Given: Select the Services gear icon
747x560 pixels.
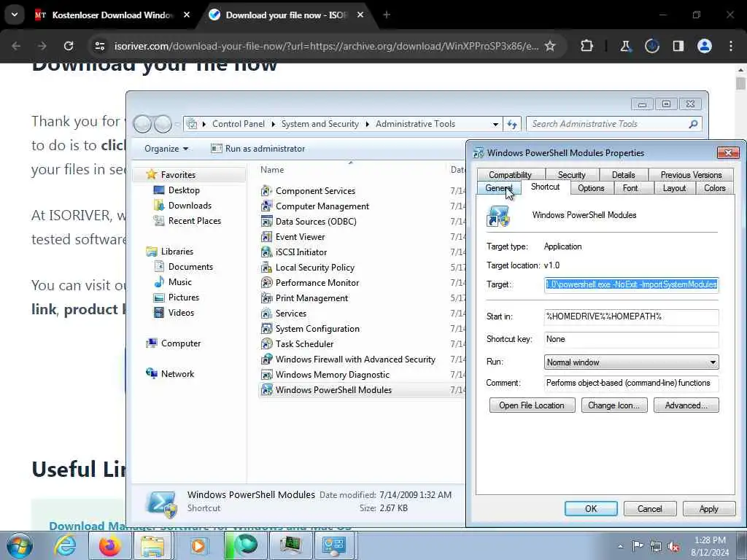Looking at the screenshot, I should (x=267, y=314).
